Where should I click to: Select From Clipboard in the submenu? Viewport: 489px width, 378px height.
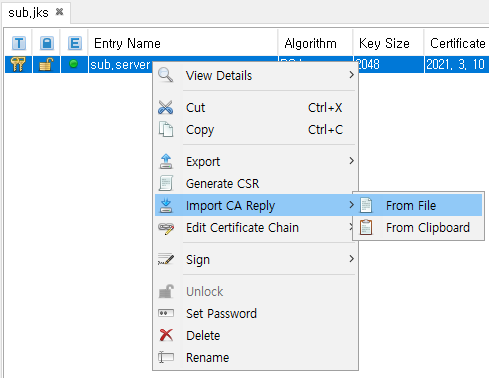[x=419, y=228]
